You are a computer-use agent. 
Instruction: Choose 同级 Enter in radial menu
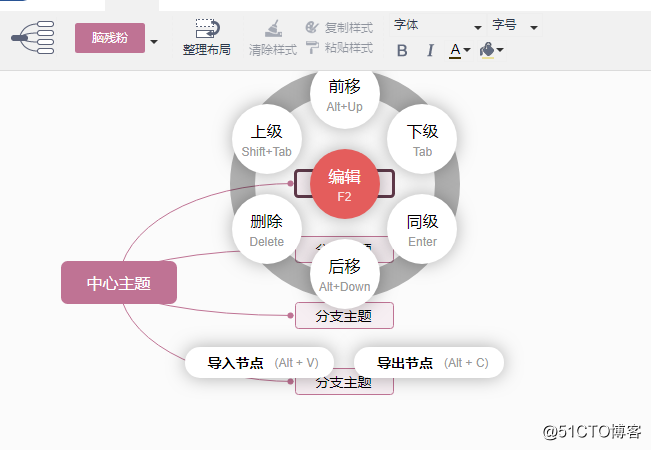click(422, 229)
